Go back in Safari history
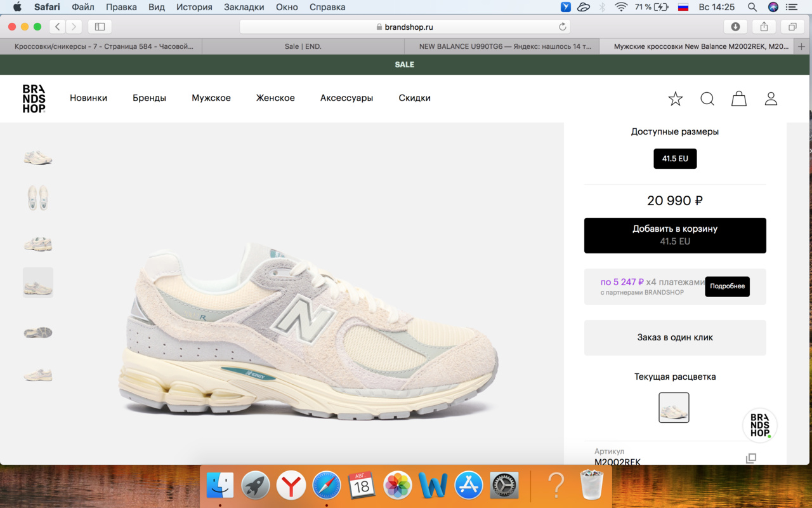812x508 pixels. point(58,27)
